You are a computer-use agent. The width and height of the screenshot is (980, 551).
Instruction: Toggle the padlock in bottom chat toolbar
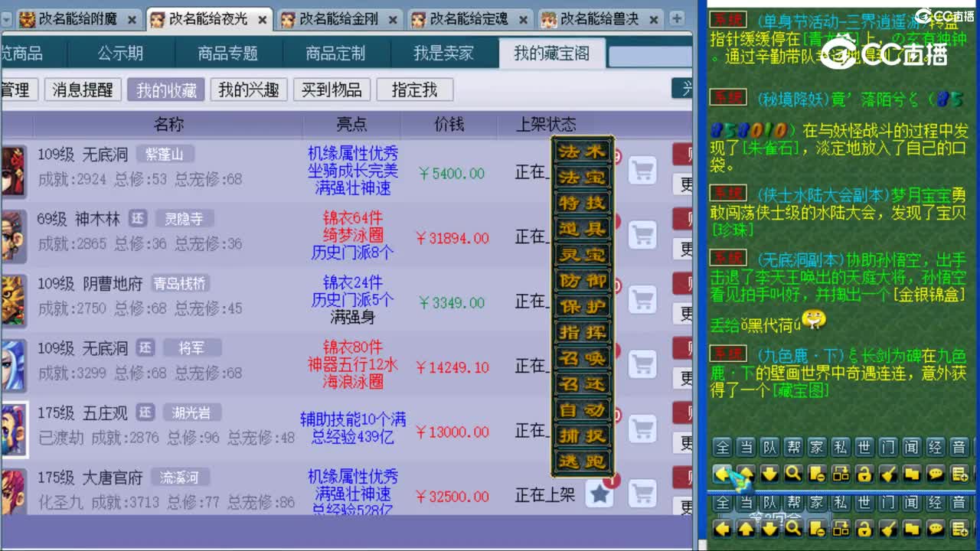pyautogui.click(x=864, y=528)
